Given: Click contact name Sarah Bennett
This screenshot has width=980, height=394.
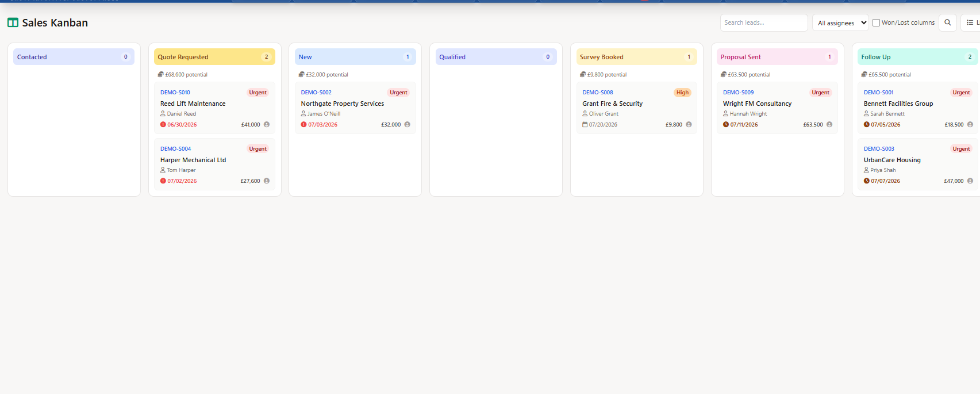Looking at the screenshot, I should click(x=887, y=114).
